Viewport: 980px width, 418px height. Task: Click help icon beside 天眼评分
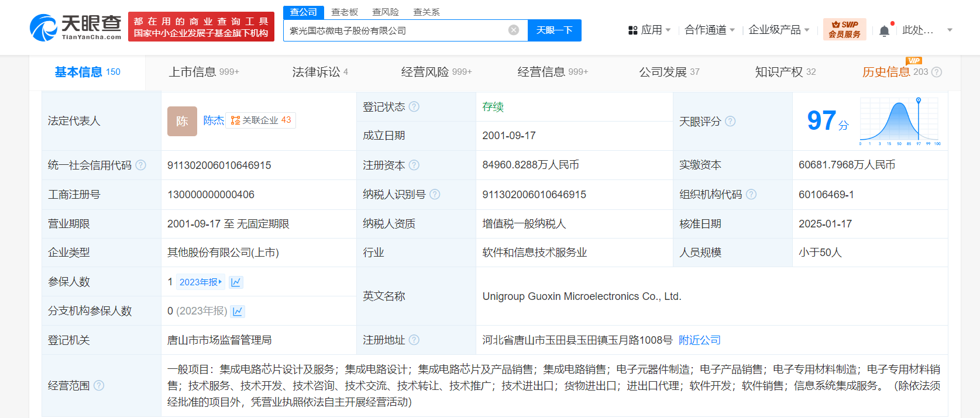[x=730, y=121]
